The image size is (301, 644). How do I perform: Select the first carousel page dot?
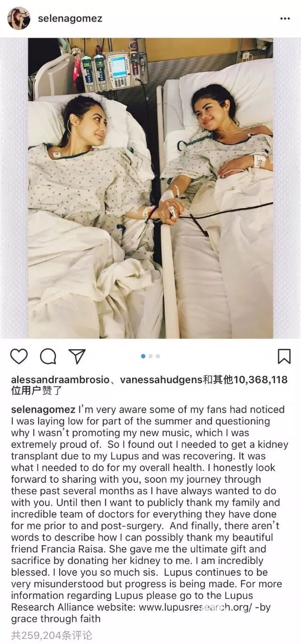pyautogui.click(x=143, y=356)
